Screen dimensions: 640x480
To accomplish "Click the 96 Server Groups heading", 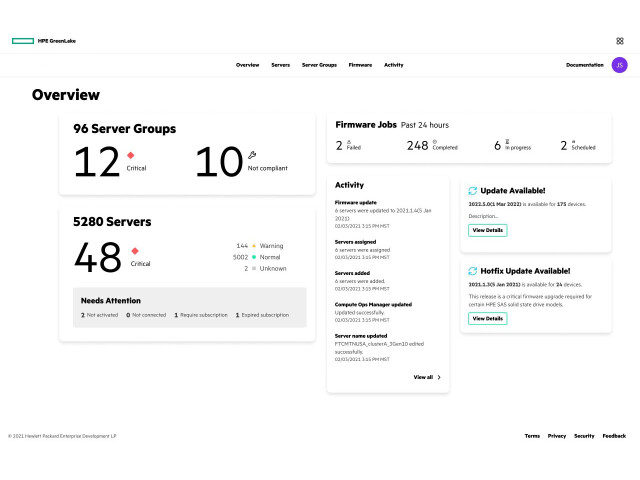I will (124, 129).
